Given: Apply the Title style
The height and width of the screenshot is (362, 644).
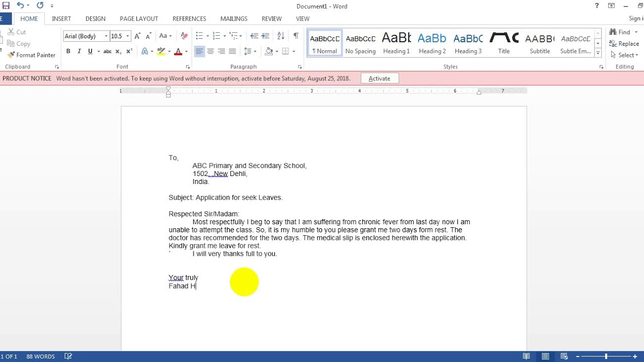Looking at the screenshot, I should click(504, 43).
